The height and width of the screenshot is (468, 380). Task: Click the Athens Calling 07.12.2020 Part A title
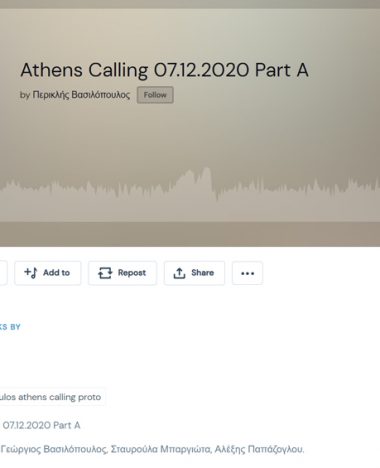(164, 70)
